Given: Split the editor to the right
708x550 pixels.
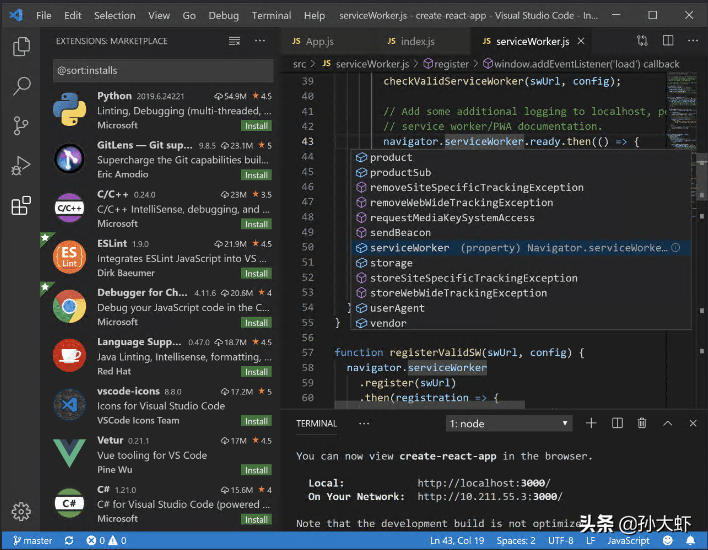Looking at the screenshot, I should (666, 41).
